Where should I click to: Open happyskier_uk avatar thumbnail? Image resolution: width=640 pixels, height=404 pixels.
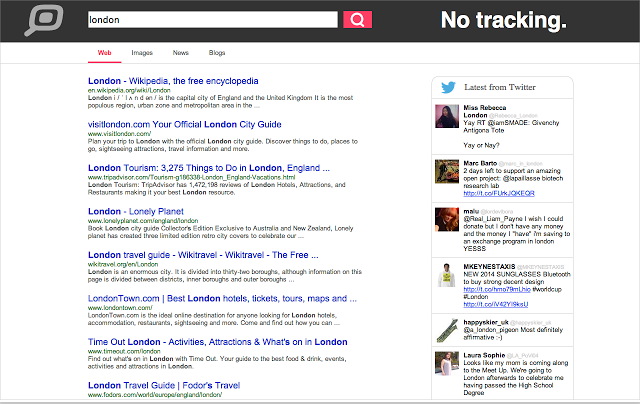tap(447, 330)
